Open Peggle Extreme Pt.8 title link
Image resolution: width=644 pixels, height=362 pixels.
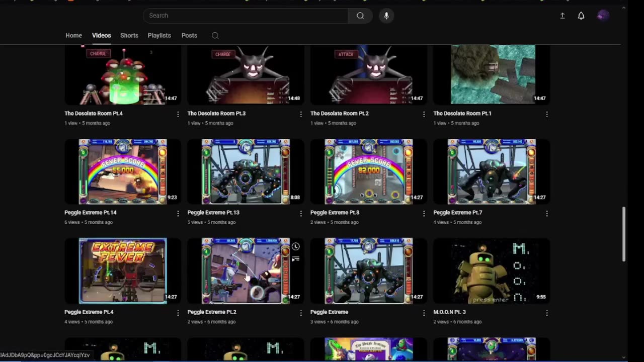(x=335, y=213)
